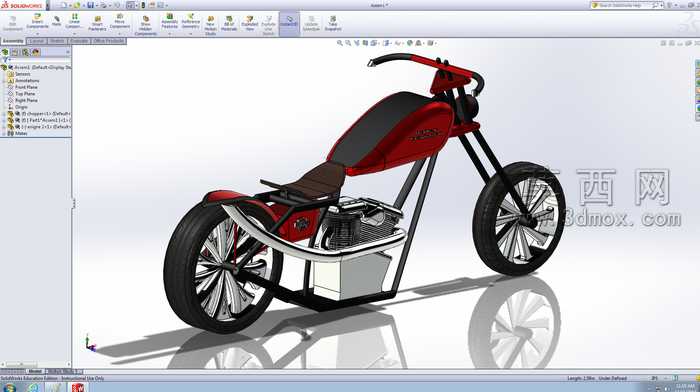Switch to the Evaluate ribbon tab
Screen dimensions: 700x392
[x=79, y=41]
